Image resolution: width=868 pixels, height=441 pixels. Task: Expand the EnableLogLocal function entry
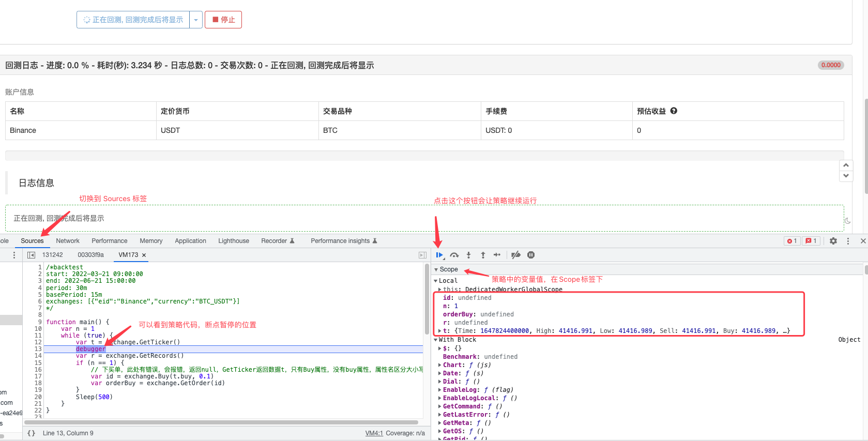coord(440,398)
